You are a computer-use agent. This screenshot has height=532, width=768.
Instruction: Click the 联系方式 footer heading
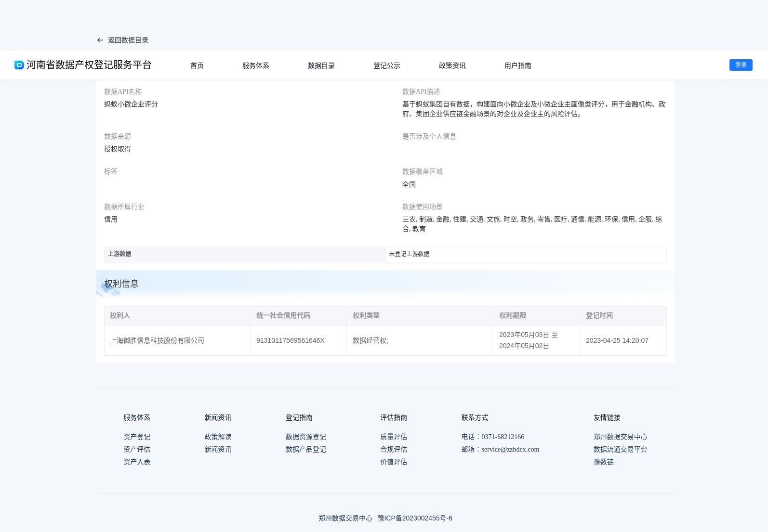click(475, 417)
